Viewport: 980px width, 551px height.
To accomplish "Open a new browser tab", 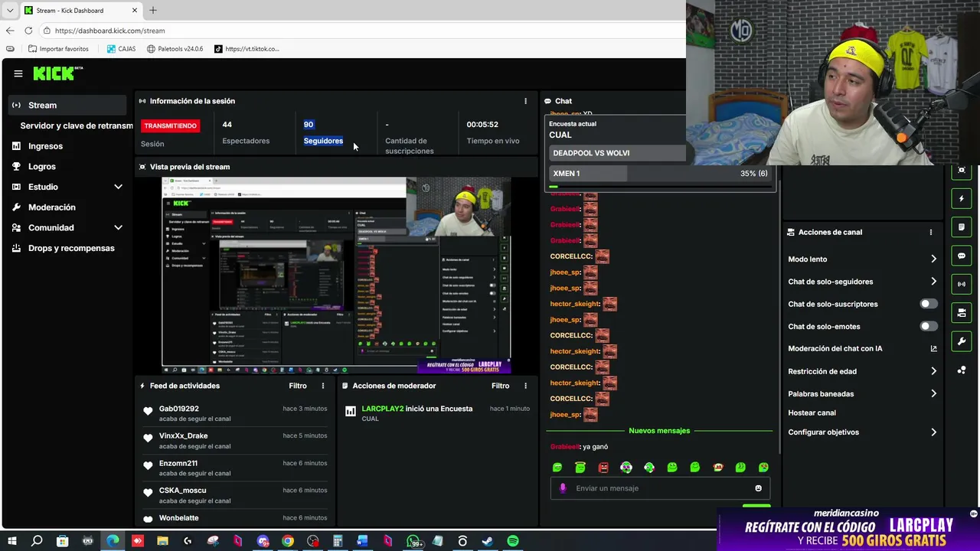I will (153, 10).
